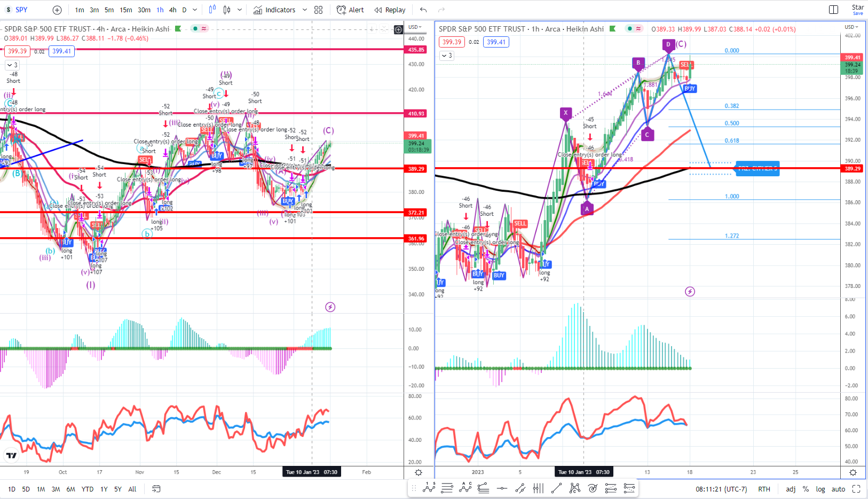Switch to the 4h timeframe

(173, 10)
